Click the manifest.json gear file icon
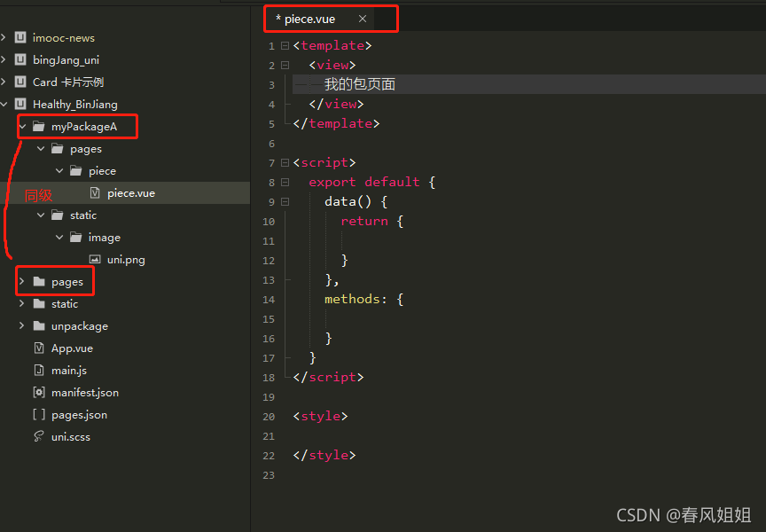Image resolution: width=766 pixels, height=532 pixels. [38, 393]
